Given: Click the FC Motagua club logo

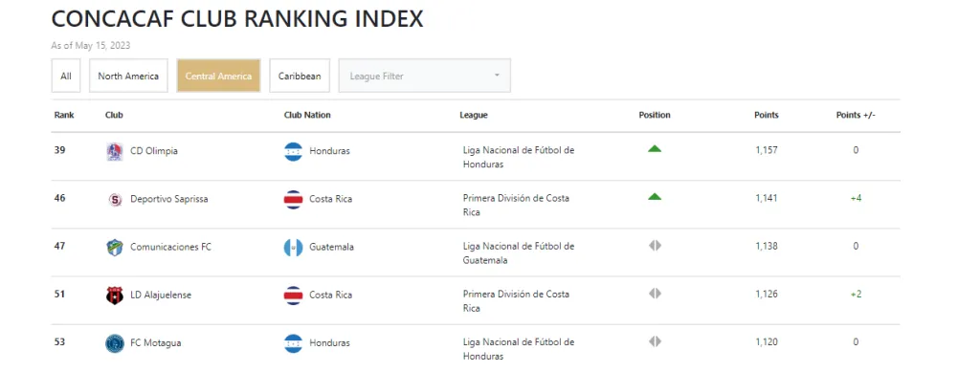Looking at the screenshot, I should pos(115,343).
